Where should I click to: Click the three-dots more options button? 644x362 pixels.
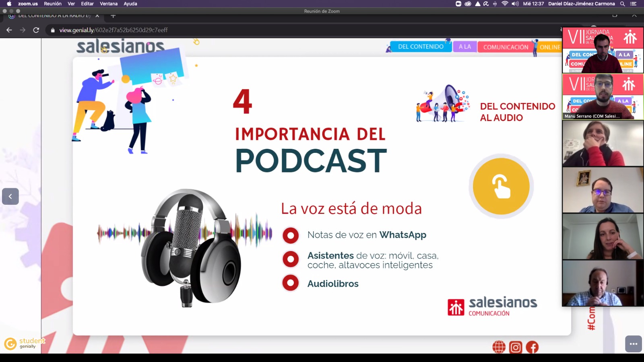tap(633, 344)
